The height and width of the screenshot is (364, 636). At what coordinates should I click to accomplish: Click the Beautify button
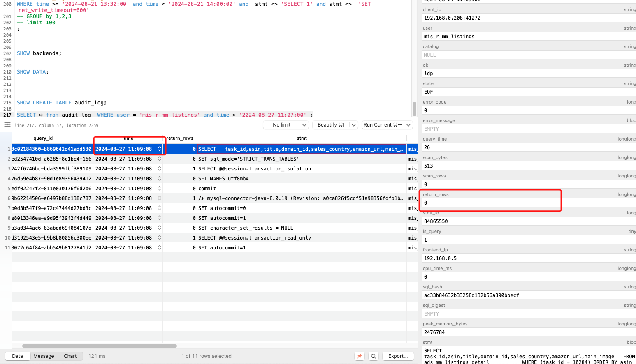331,125
